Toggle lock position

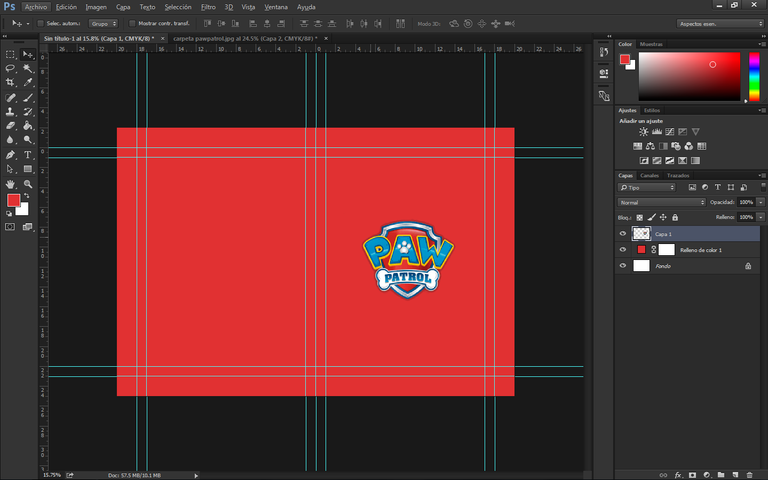[x=663, y=217]
